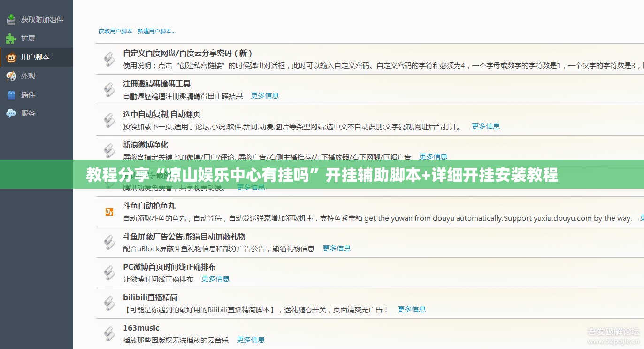
Task: Click description starting 自动领取斗鱼的鱼丸
Action: click(378, 218)
